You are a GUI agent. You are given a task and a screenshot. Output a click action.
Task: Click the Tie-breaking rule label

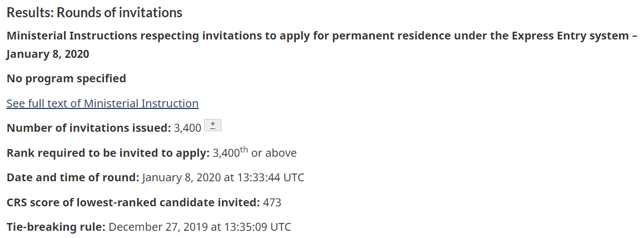point(56,227)
